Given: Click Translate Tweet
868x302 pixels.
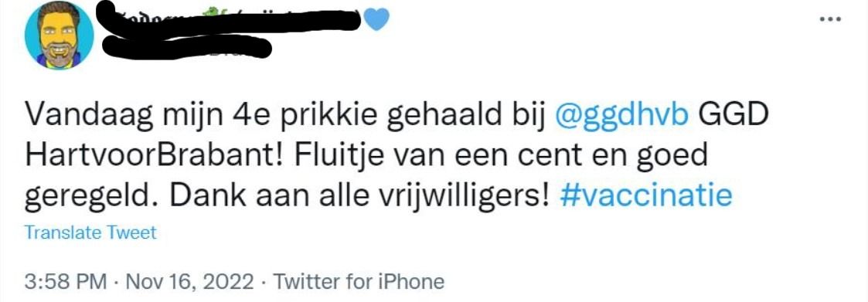Looking at the screenshot, I should point(90,232).
